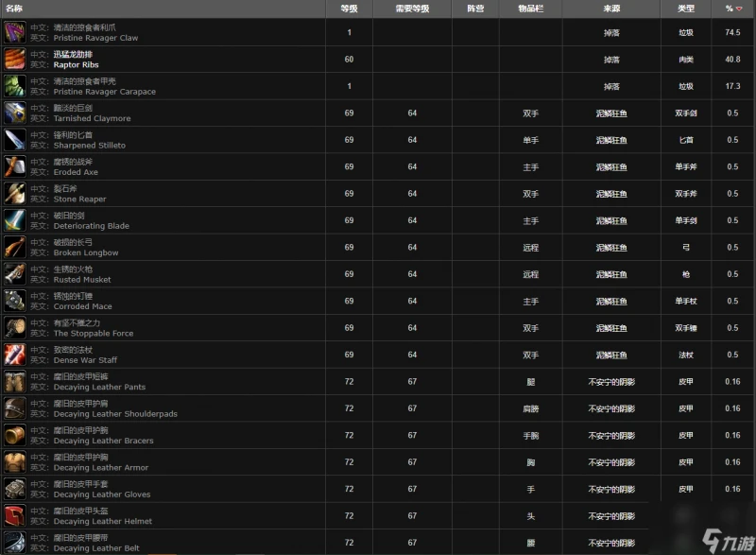Open The Stoppable Force item link

[93, 334]
